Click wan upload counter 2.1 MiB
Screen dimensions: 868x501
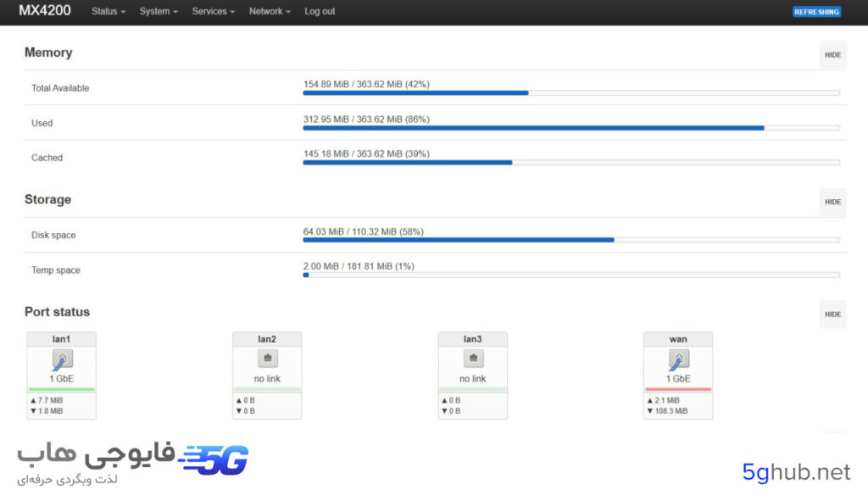point(664,400)
